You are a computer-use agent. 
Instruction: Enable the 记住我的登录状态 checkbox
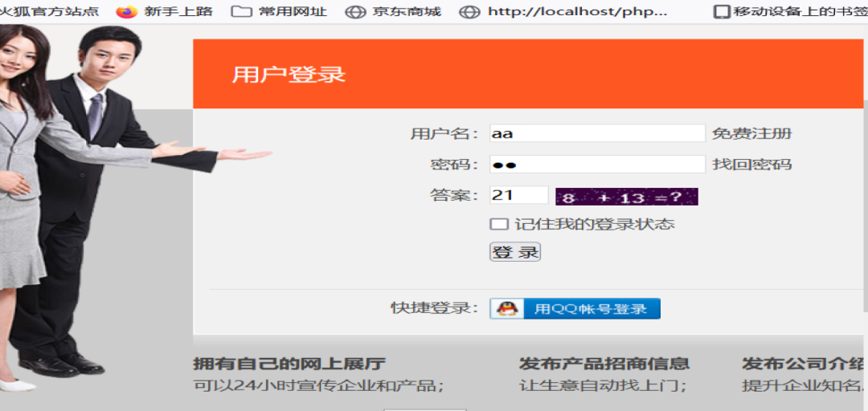point(499,224)
